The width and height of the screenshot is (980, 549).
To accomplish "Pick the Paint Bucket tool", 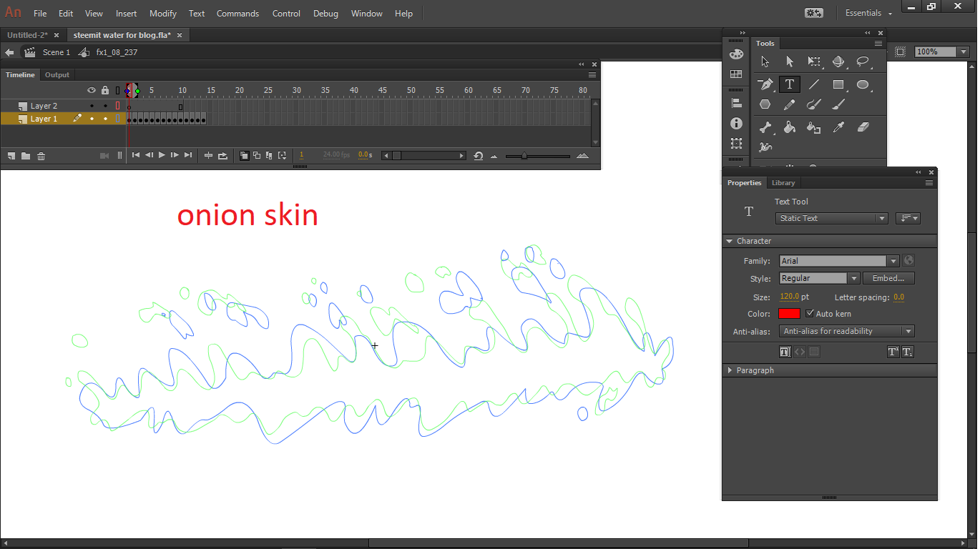I will click(x=790, y=127).
